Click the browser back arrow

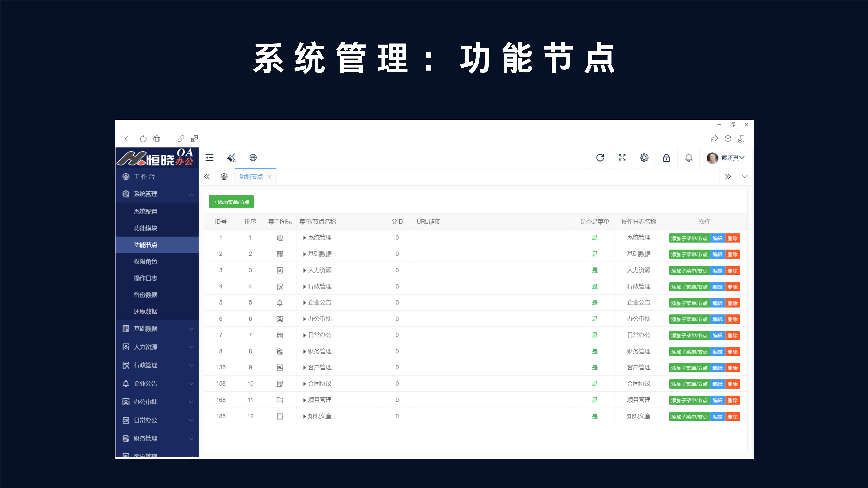(126, 139)
